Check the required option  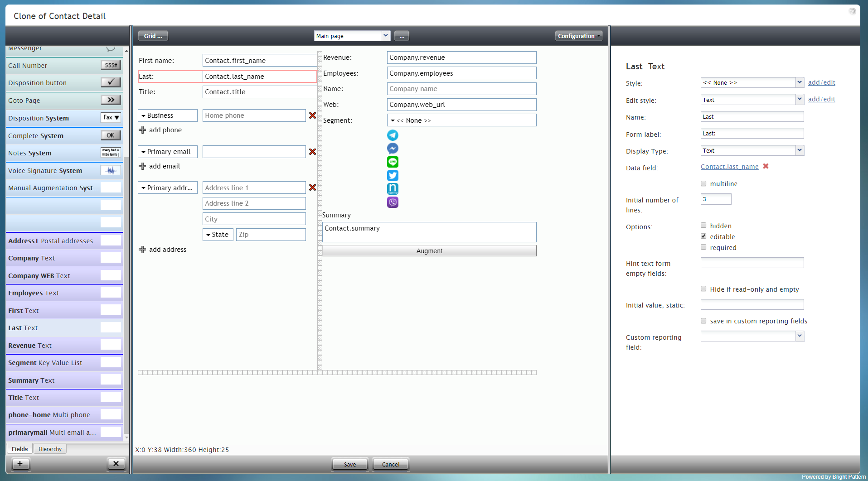pyautogui.click(x=703, y=247)
